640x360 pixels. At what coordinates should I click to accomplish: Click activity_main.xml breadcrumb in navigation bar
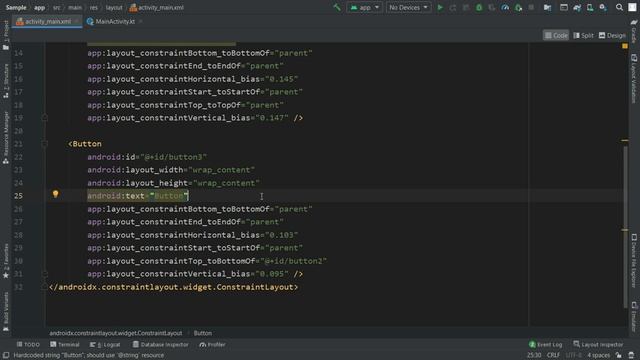tap(157, 7)
